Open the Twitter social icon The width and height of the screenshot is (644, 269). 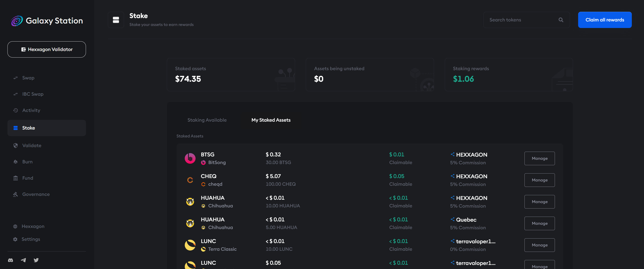pos(36,260)
